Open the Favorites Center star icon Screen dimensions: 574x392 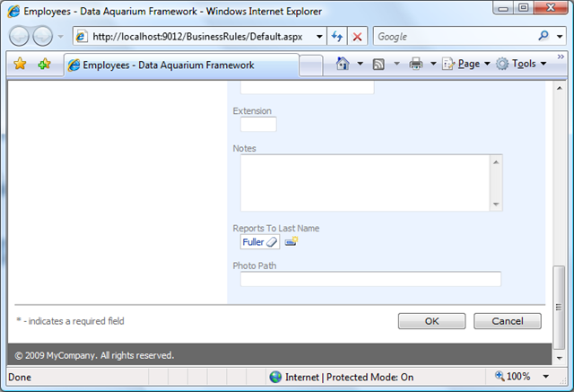pyautogui.click(x=20, y=64)
